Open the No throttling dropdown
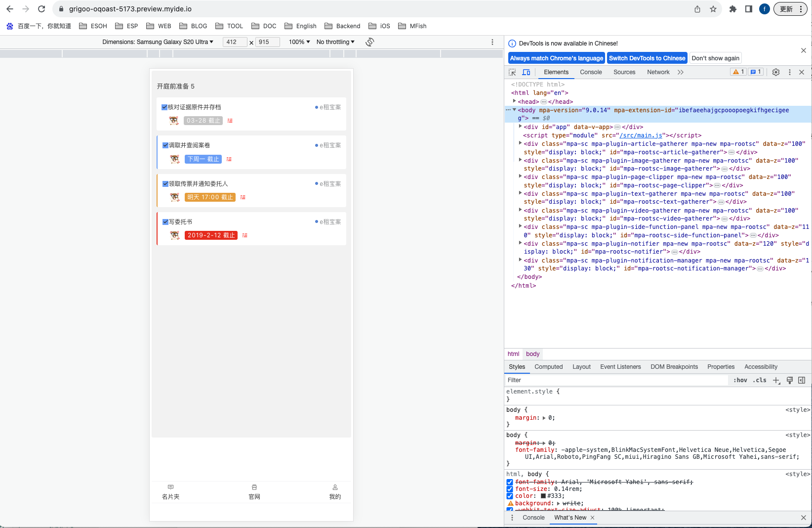The image size is (812, 528). (335, 42)
